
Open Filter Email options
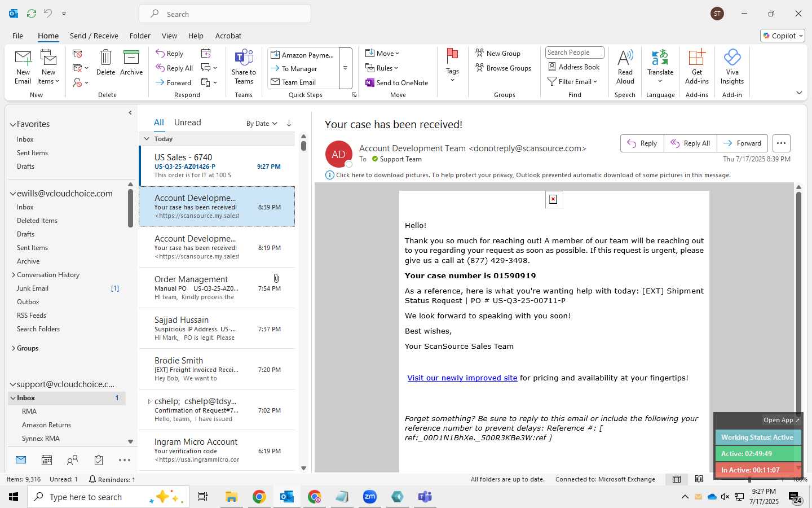point(572,81)
